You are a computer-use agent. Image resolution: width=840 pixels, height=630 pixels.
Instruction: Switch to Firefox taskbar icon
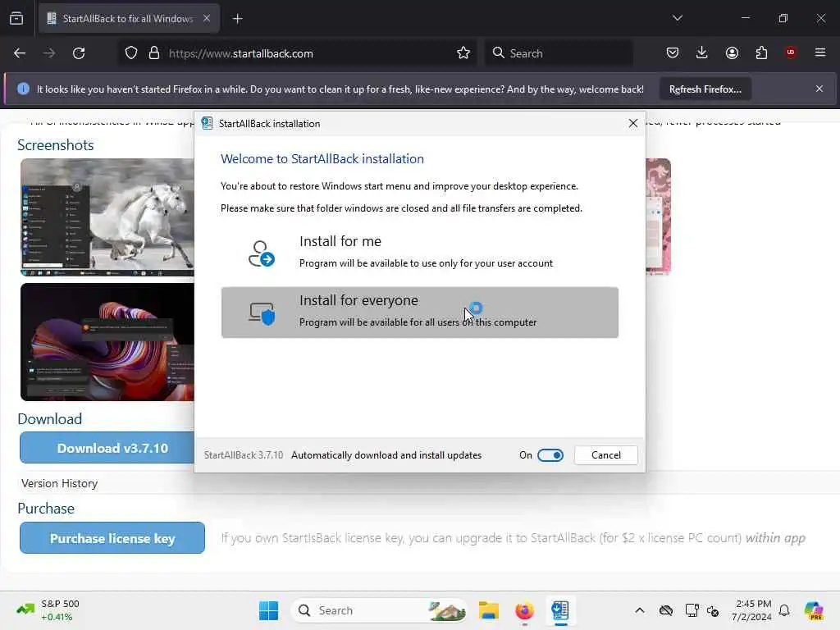pos(524,610)
